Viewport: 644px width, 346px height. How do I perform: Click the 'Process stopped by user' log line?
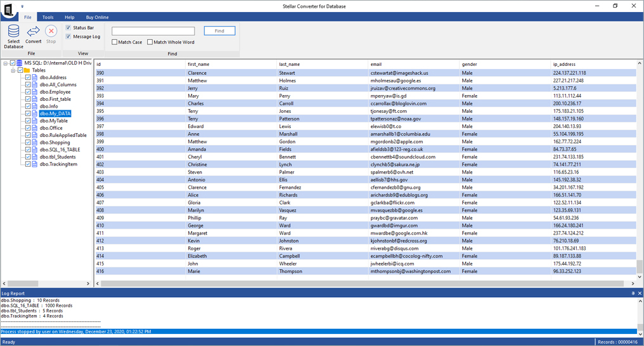pos(319,331)
